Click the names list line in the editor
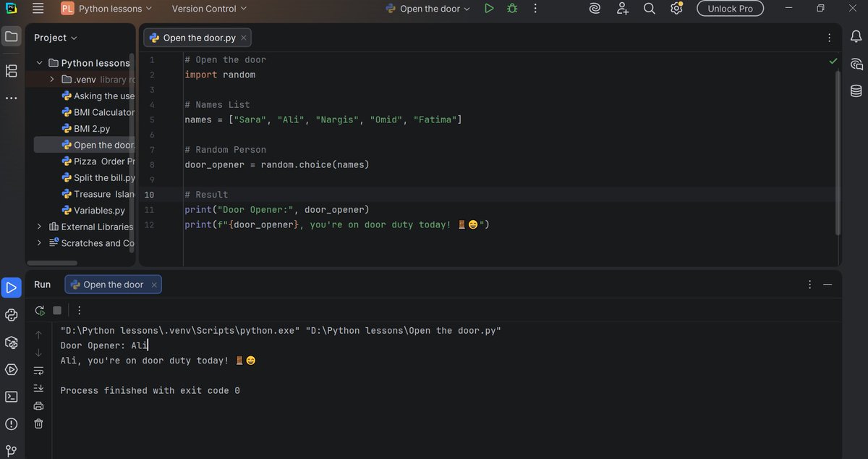The image size is (868, 459). pos(323,119)
